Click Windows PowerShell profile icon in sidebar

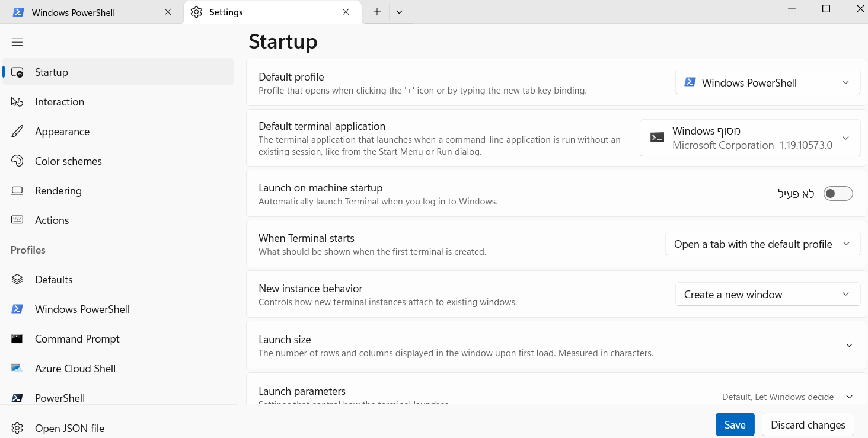pos(17,309)
